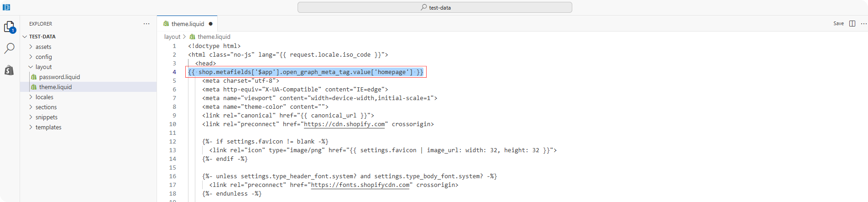This screenshot has width=868, height=202.
Task: Click the 'if settings.favicon' line
Action: click(x=265, y=142)
